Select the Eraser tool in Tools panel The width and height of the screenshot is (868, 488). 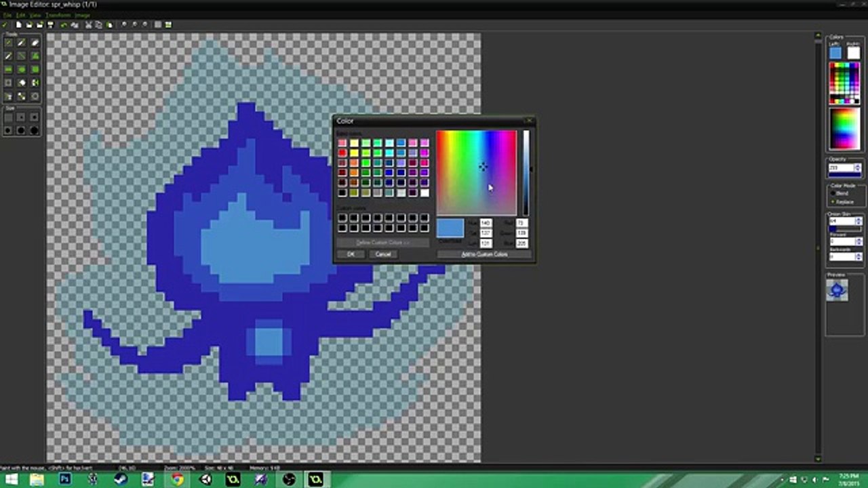click(35, 43)
